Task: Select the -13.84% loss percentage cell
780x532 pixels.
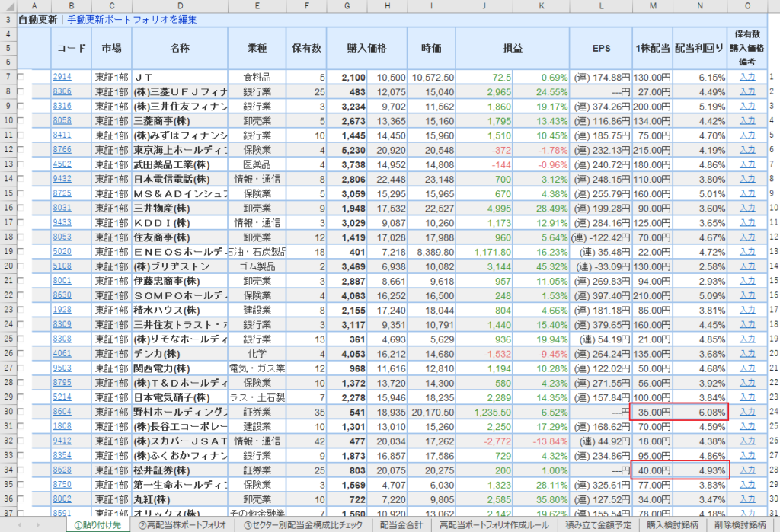Action: click(x=542, y=441)
